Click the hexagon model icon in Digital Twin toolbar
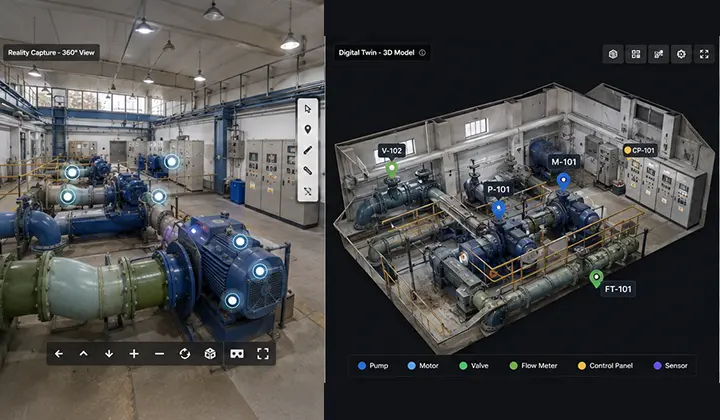This screenshot has width=720, height=420. (613, 54)
